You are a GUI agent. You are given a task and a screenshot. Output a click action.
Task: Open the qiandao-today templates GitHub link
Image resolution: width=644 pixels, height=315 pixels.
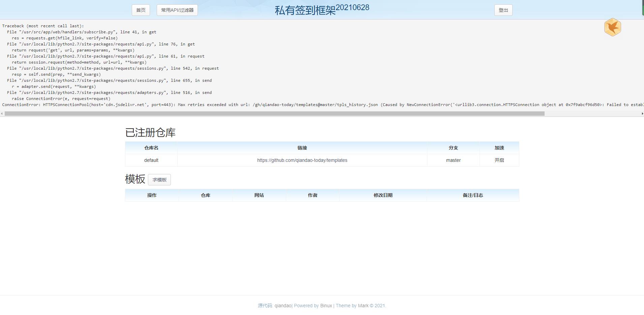coord(302,160)
